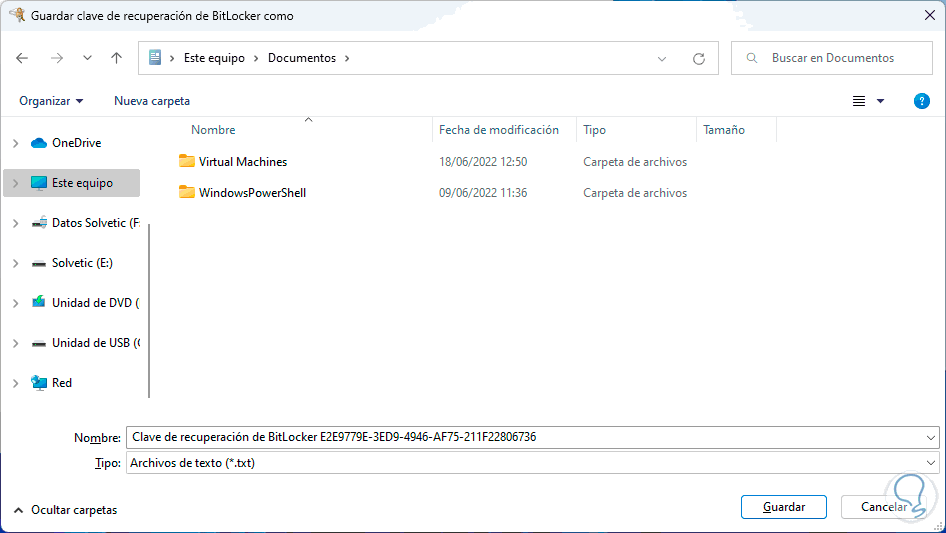
Task: Expand chevron after Documentos in breadcrumb
Action: click(x=347, y=58)
